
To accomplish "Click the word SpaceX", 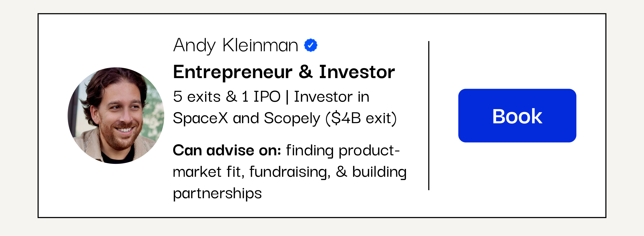I will (200, 118).
